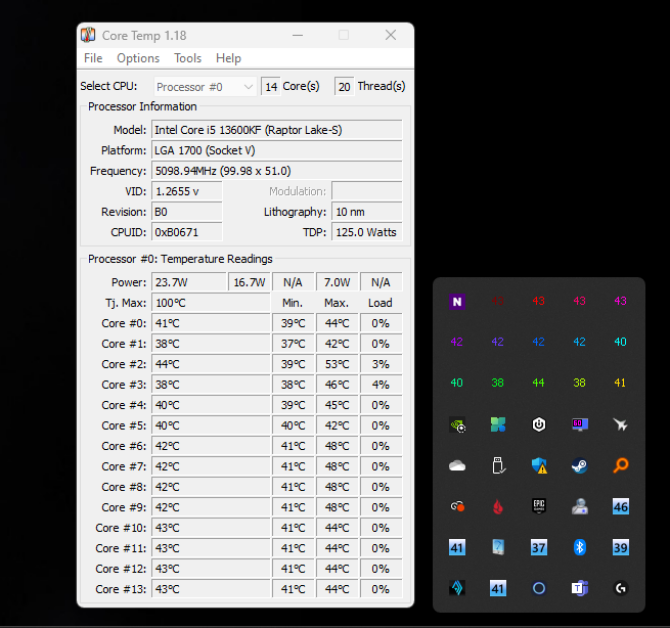This screenshot has width=670, height=628.
Task: Open the Logitech G HUB tray icon
Action: pyautogui.click(x=620, y=588)
